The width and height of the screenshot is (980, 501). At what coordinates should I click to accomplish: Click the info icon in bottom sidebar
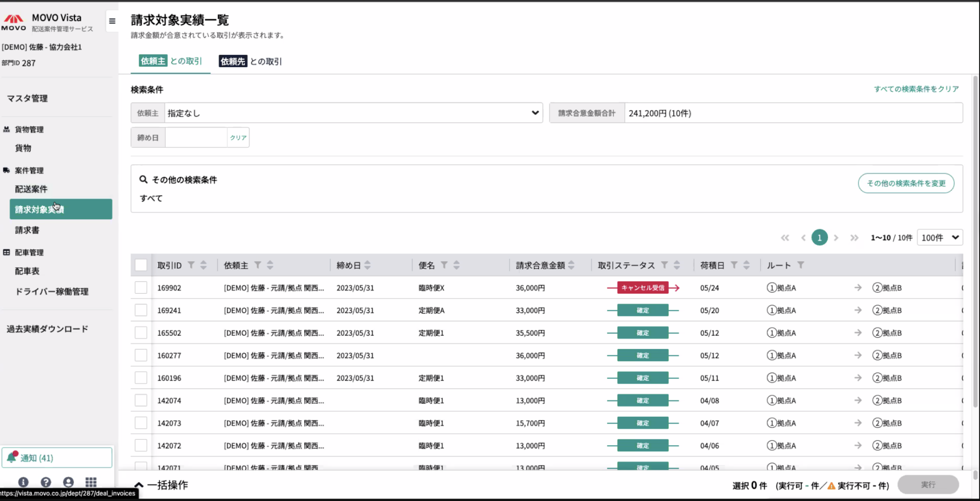[23, 482]
